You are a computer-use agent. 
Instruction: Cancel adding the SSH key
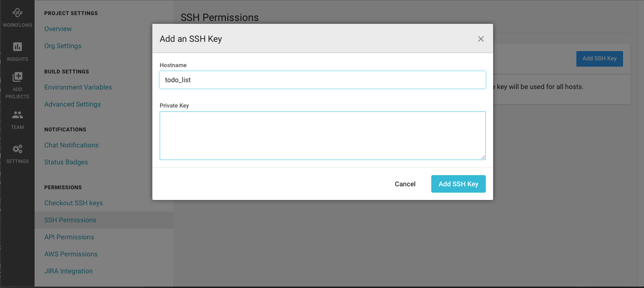(x=405, y=184)
